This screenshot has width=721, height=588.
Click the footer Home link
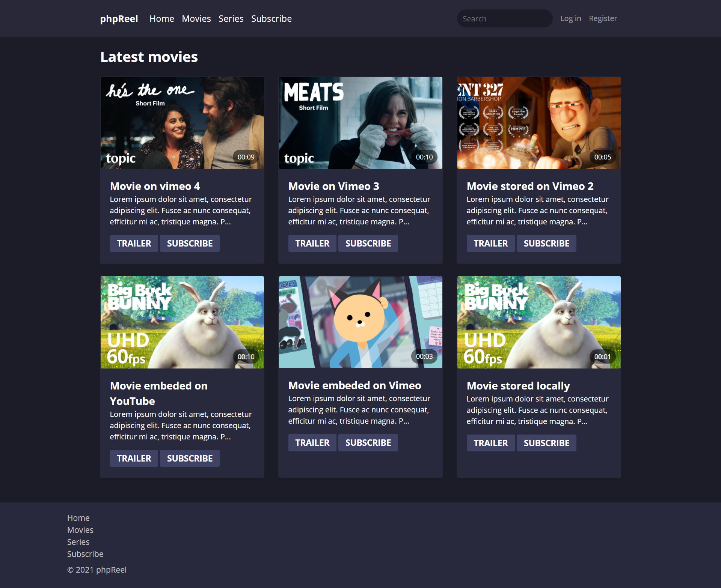[x=78, y=518]
